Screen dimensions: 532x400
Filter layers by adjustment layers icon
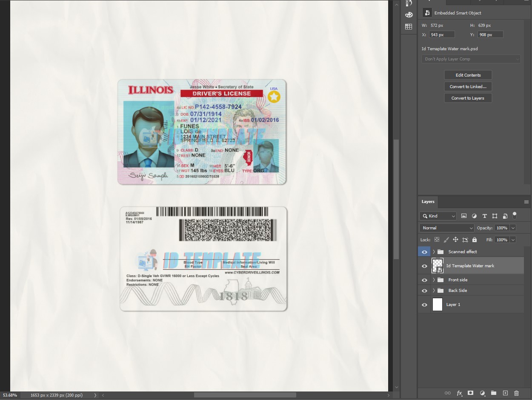pyautogui.click(x=474, y=216)
